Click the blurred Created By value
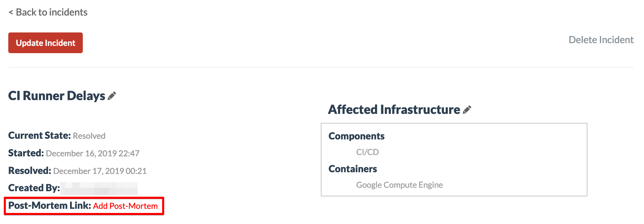The image size is (644, 224). pyautogui.click(x=99, y=188)
